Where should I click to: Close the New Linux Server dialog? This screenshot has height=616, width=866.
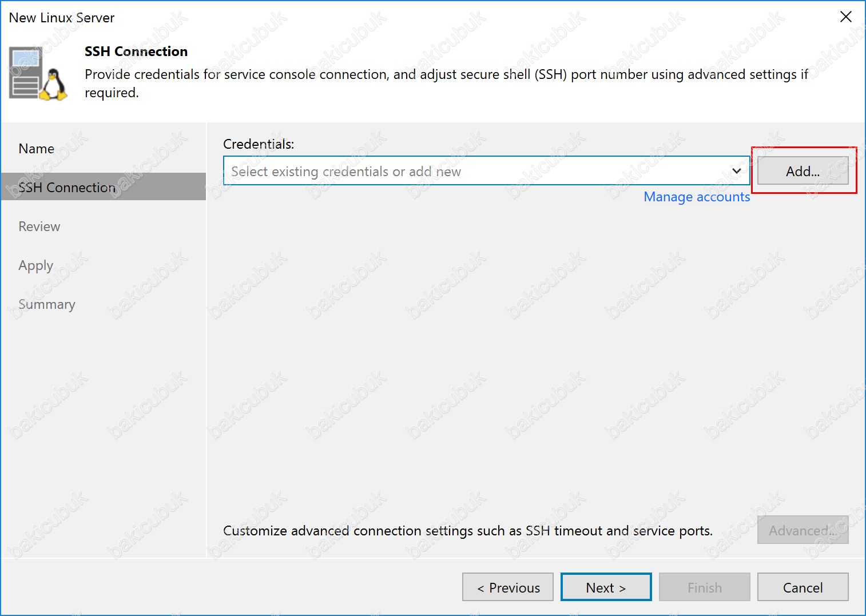point(846,17)
